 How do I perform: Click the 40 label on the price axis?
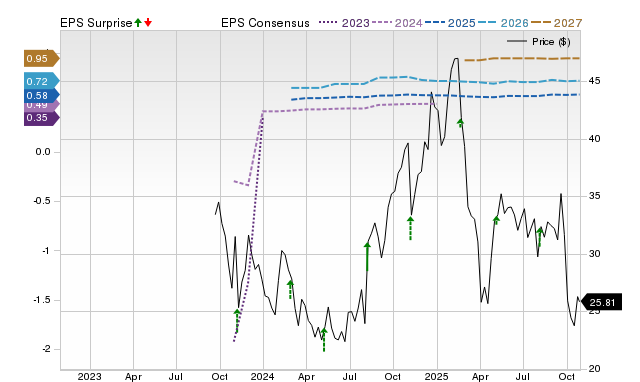pyautogui.click(x=594, y=139)
